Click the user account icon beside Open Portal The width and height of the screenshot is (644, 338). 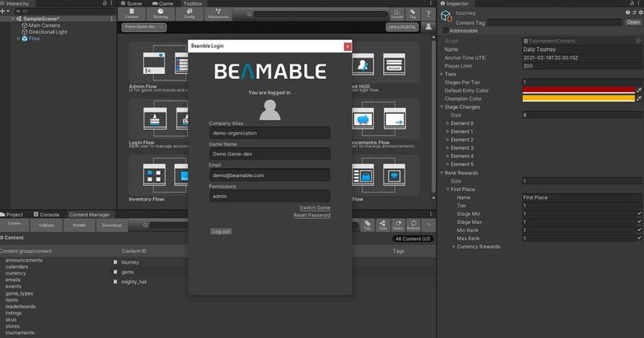428,27
